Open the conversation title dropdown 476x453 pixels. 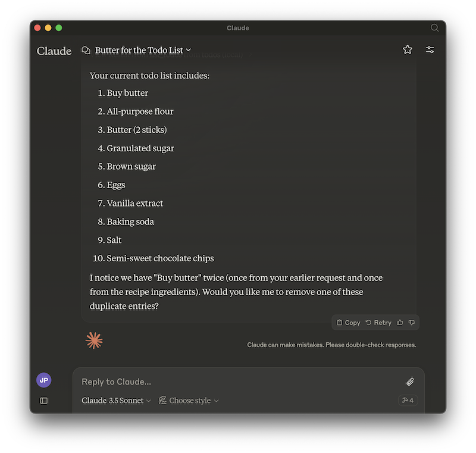189,50
